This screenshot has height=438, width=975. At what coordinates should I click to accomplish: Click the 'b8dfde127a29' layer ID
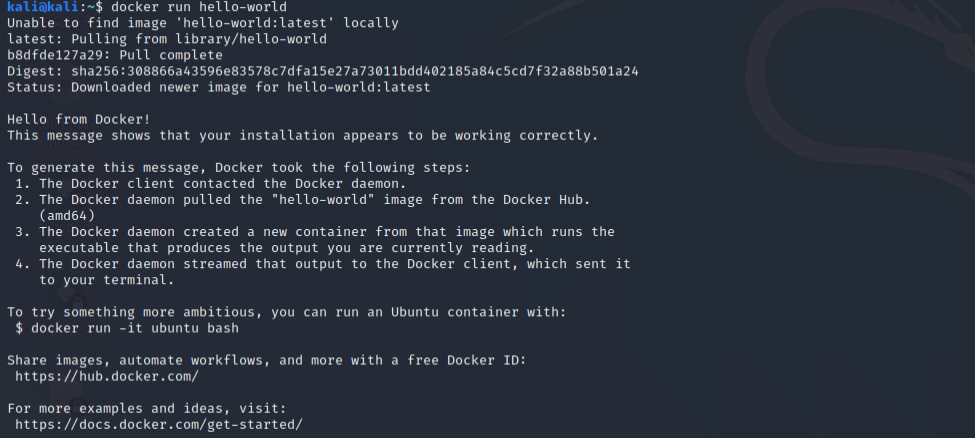click(x=55, y=55)
